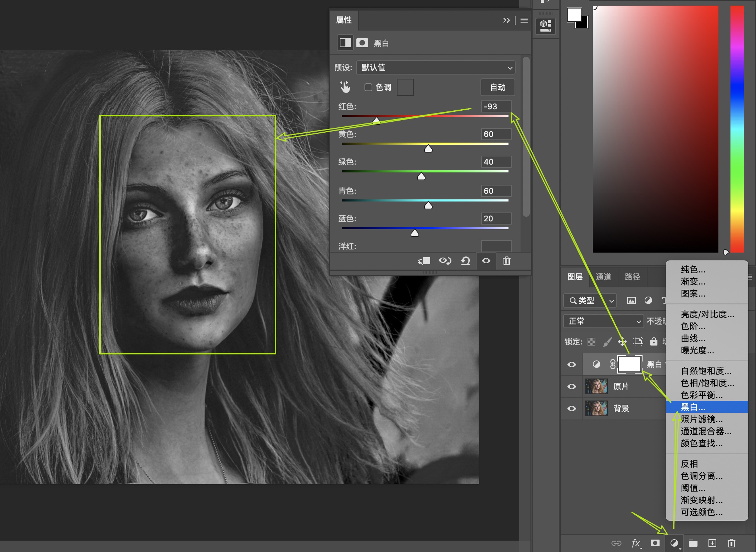Open the new adjustment layer menu icon

(x=674, y=543)
